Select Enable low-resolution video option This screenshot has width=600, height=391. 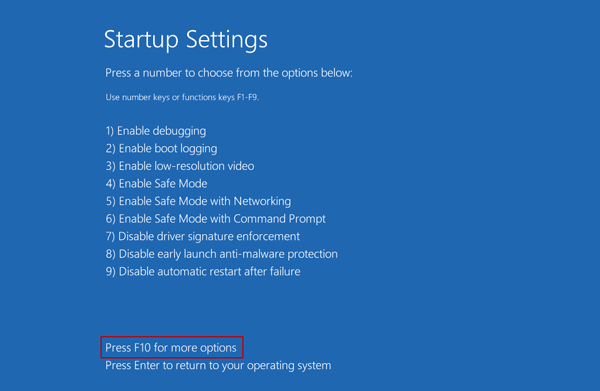pyautogui.click(x=180, y=166)
